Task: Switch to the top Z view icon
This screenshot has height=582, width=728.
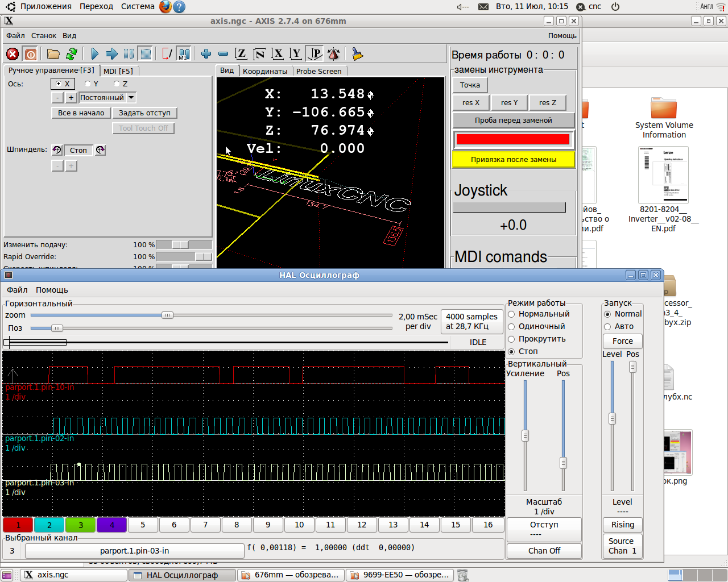Action: pos(241,54)
